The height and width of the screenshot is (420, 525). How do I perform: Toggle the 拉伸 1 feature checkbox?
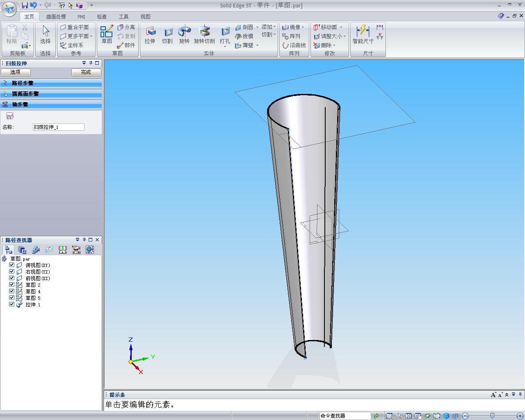[11, 304]
